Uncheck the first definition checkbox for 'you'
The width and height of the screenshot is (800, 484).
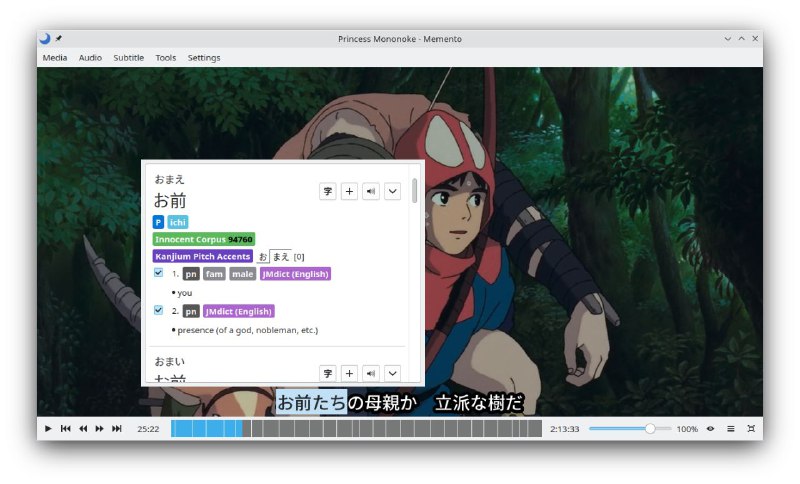pyautogui.click(x=159, y=273)
